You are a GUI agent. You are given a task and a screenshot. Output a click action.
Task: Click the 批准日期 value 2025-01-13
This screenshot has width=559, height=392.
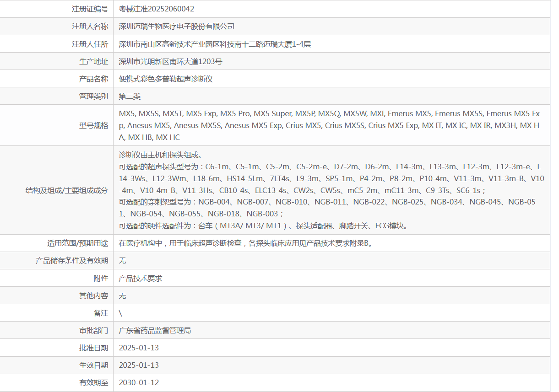[x=139, y=348]
